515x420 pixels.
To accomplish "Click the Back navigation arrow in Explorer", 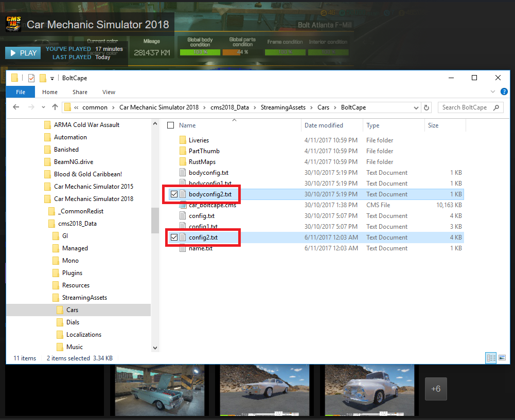I will [x=16, y=107].
